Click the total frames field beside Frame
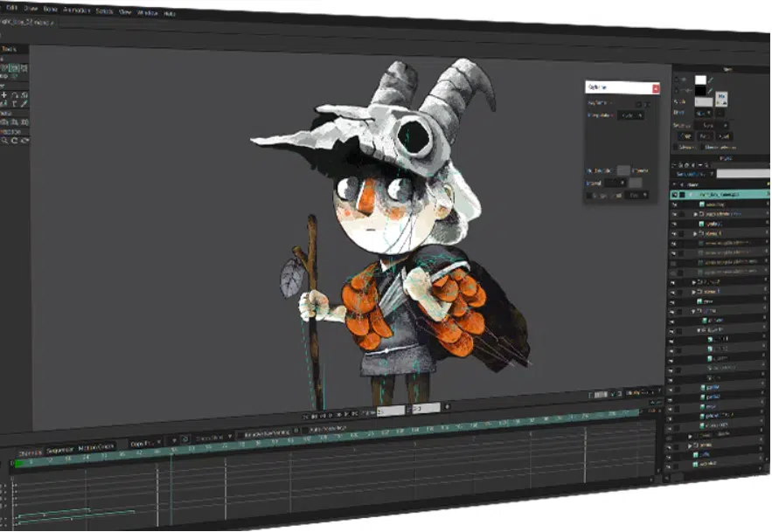This screenshot has width=772, height=532. point(426,408)
